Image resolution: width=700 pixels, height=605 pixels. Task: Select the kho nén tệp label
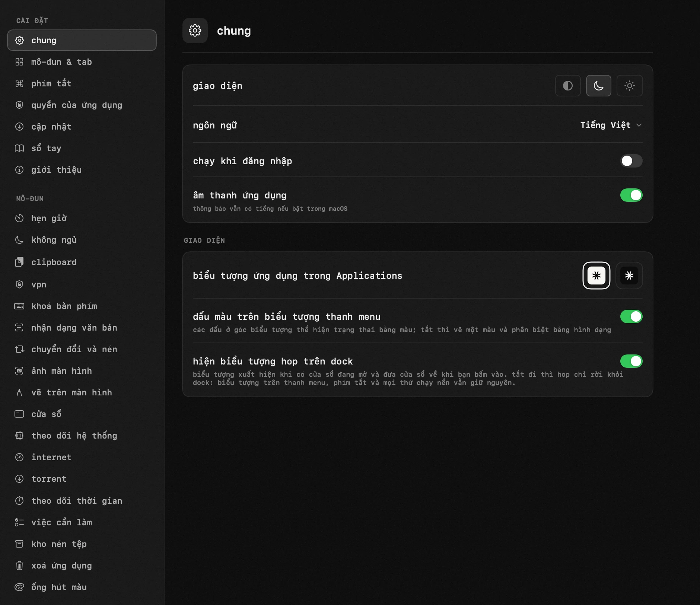click(x=59, y=544)
